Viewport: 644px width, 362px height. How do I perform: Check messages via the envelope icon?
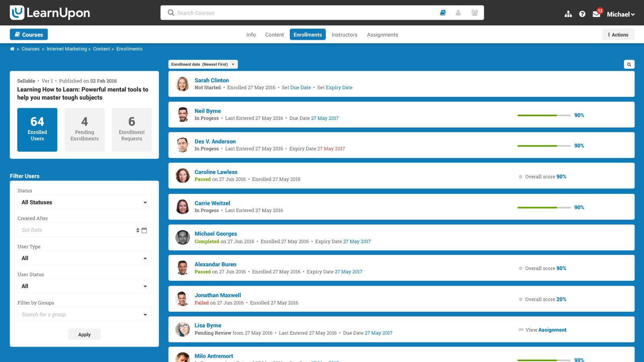coord(596,14)
